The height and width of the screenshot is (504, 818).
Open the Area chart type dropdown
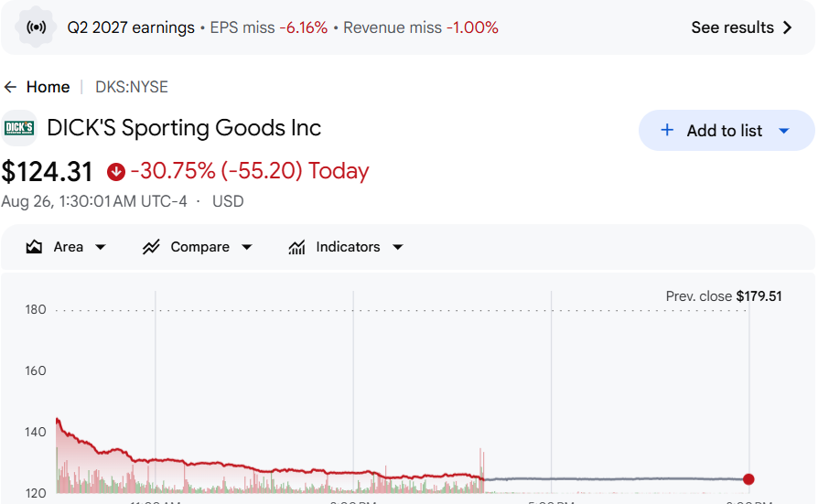101,247
